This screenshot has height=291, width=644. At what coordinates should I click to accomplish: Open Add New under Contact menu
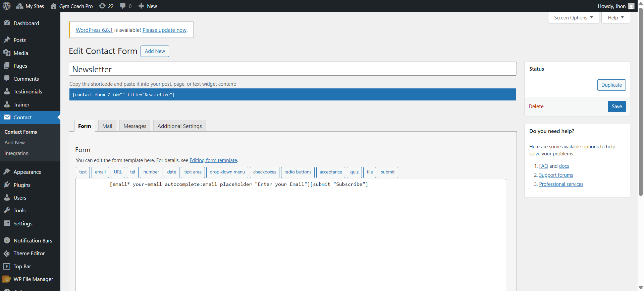(15, 143)
